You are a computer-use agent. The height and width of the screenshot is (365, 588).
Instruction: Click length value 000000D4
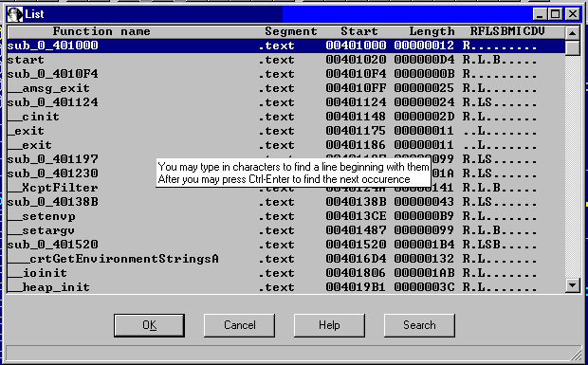(x=424, y=60)
